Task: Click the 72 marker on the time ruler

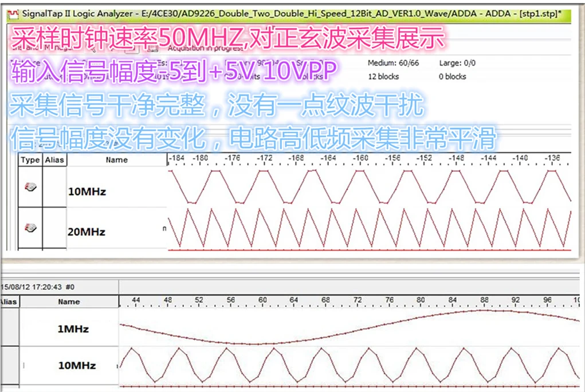Action: (x=358, y=300)
